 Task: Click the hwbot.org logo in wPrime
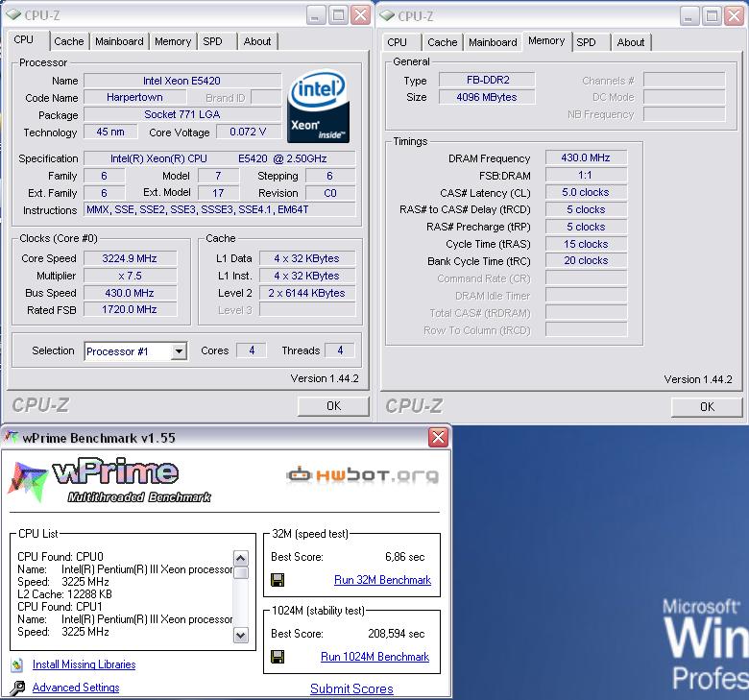362,475
